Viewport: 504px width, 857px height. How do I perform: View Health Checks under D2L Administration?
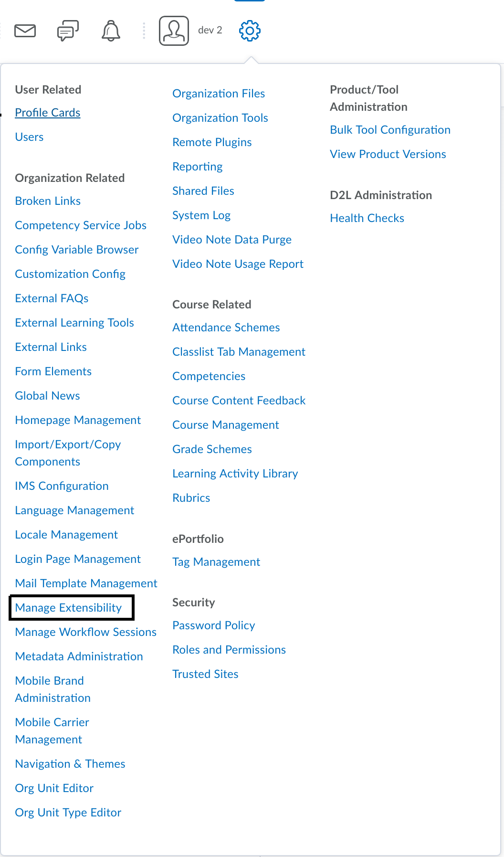367,218
